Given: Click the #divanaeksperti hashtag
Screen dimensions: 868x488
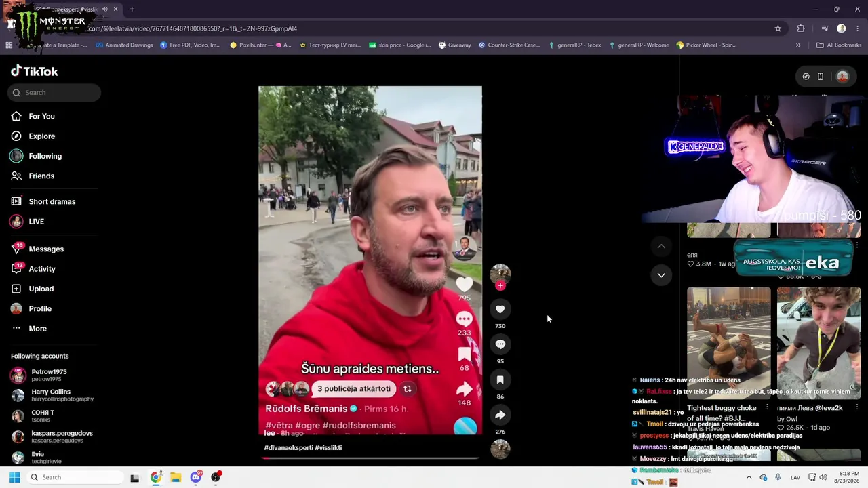Looking at the screenshot, I should [x=288, y=447].
